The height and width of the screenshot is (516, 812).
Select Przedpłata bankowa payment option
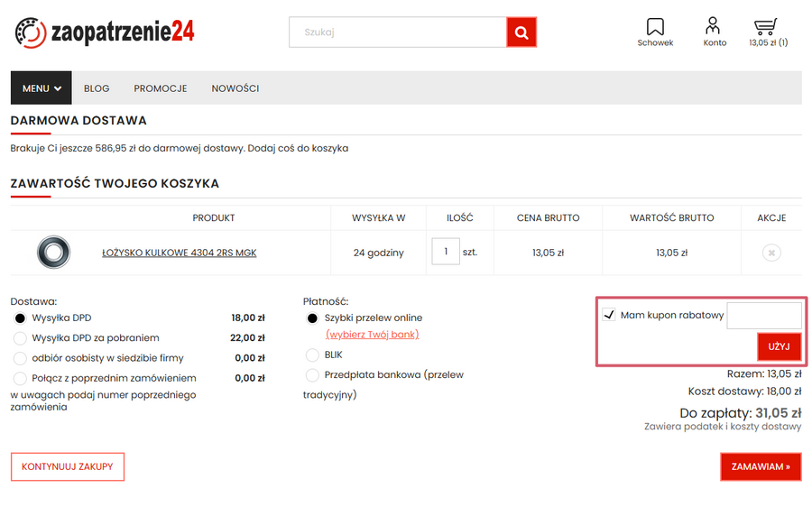point(312,374)
